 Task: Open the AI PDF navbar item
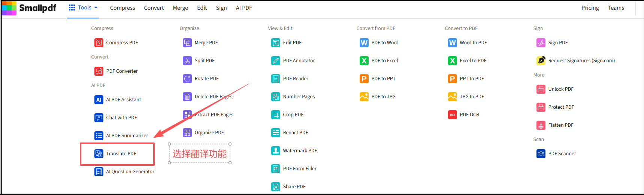point(244,8)
